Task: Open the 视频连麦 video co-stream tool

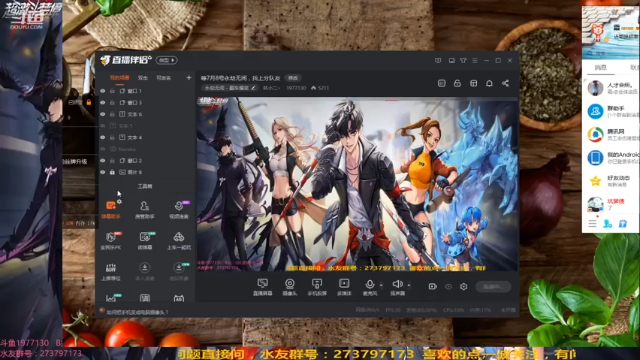Action: coord(179,209)
